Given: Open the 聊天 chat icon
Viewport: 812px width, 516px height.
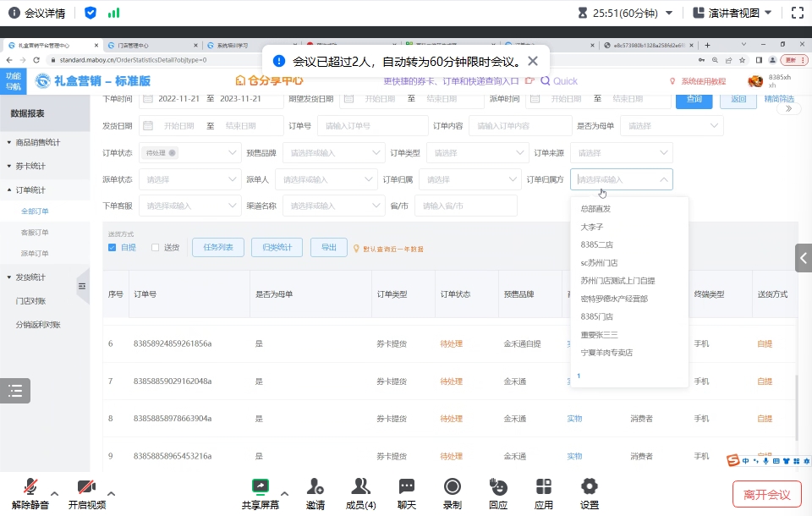Looking at the screenshot, I should 407,487.
